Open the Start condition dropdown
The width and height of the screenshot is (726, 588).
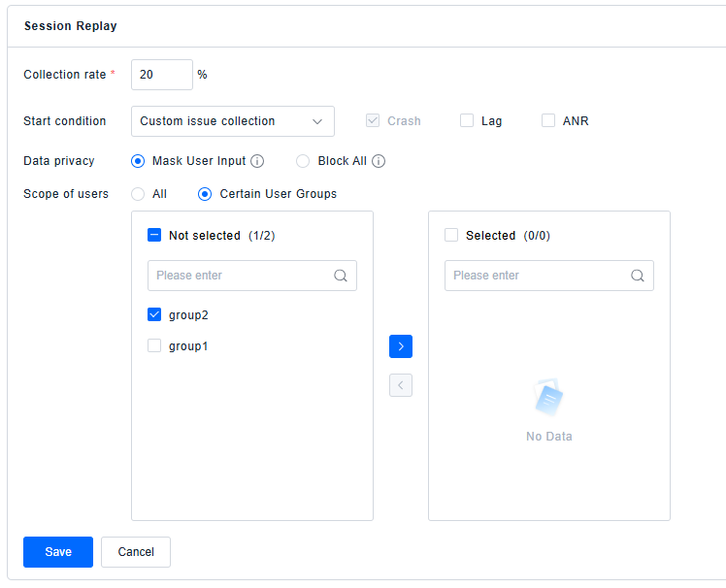[x=233, y=121]
